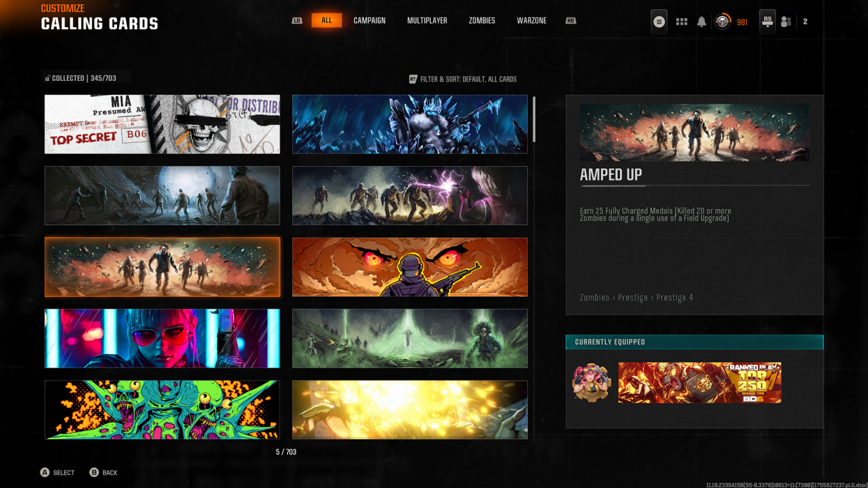This screenshot has width=868, height=488.
Task: Open notifications bell icon
Action: [x=701, y=22]
